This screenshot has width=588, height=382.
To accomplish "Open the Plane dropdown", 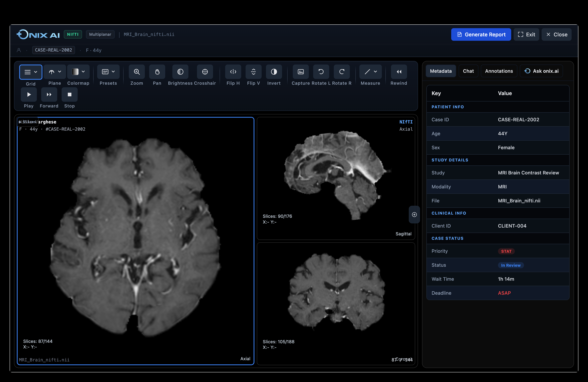I will 54,72.
